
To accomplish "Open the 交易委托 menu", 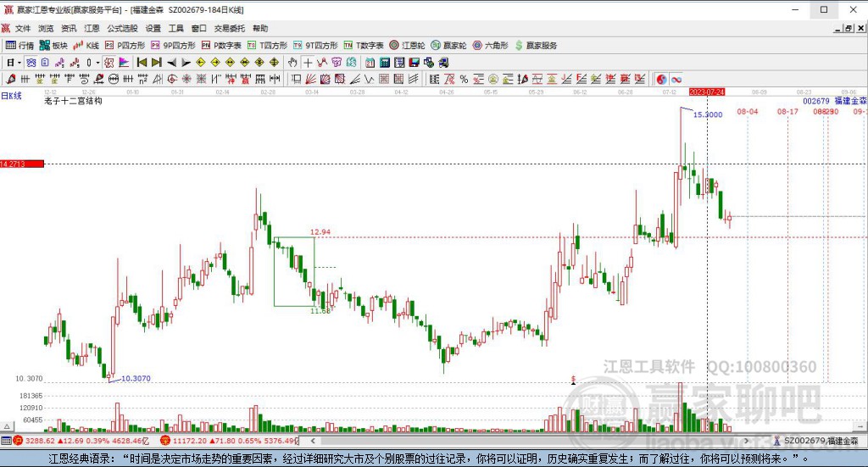I will [229, 28].
